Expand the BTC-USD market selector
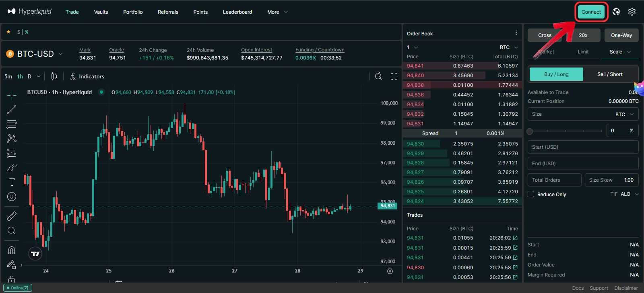 click(x=61, y=54)
